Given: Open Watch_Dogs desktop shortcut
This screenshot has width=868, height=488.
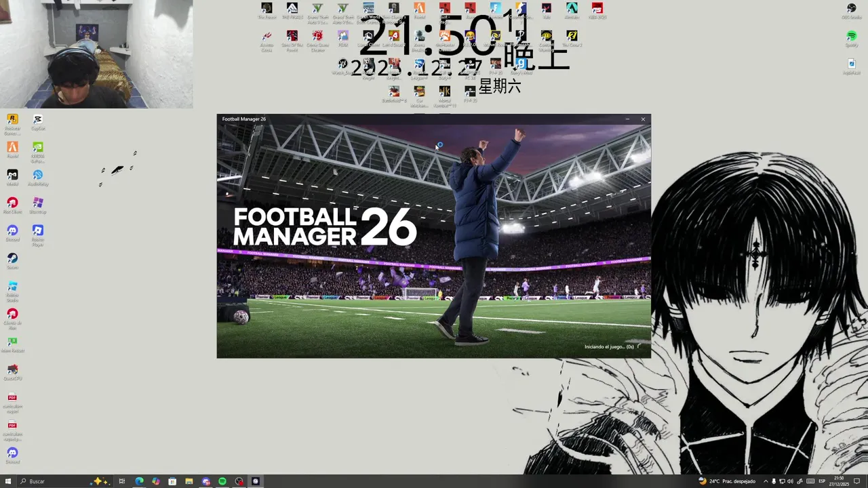Looking at the screenshot, I should 343,66.
